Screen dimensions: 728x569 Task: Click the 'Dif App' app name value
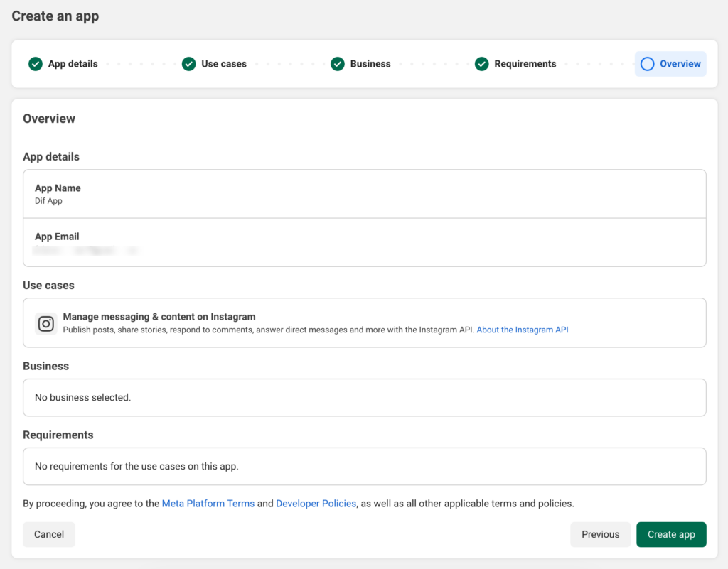pos(48,201)
